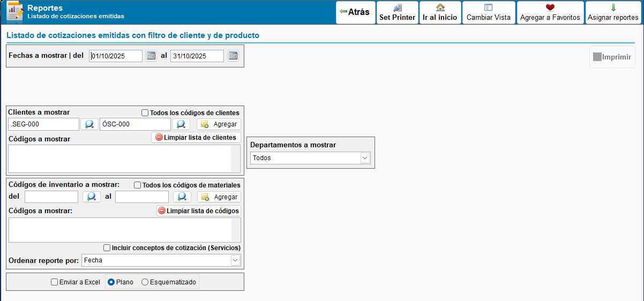
Task: Click Limpiar lista de códigos
Action: [198, 210]
